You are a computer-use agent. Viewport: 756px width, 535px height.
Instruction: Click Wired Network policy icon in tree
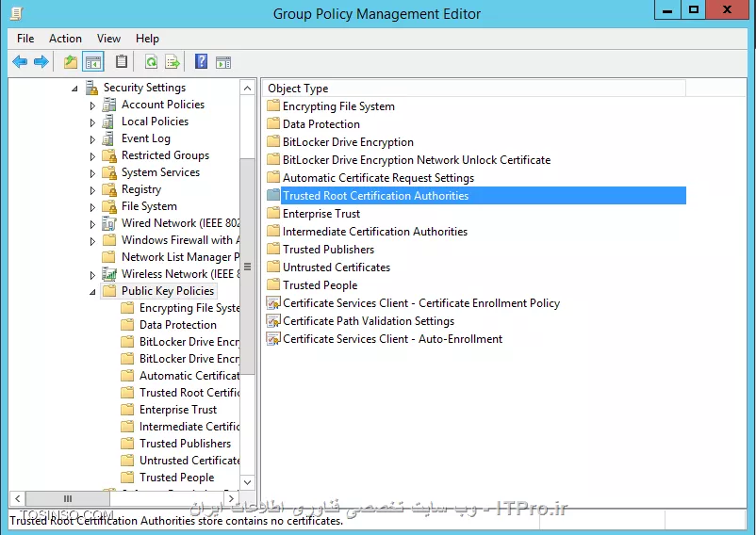click(109, 223)
